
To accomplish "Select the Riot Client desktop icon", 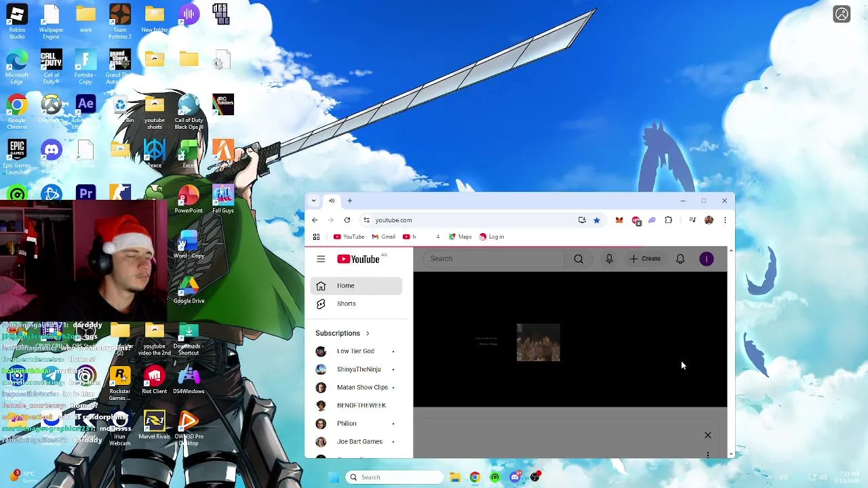I will (x=154, y=380).
